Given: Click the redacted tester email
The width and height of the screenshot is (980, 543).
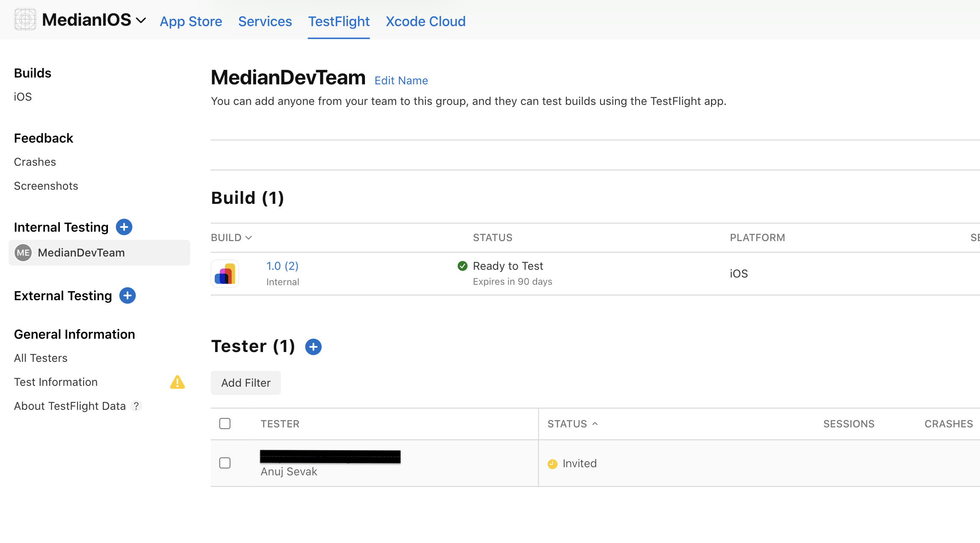Looking at the screenshot, I should click(330, 457).
